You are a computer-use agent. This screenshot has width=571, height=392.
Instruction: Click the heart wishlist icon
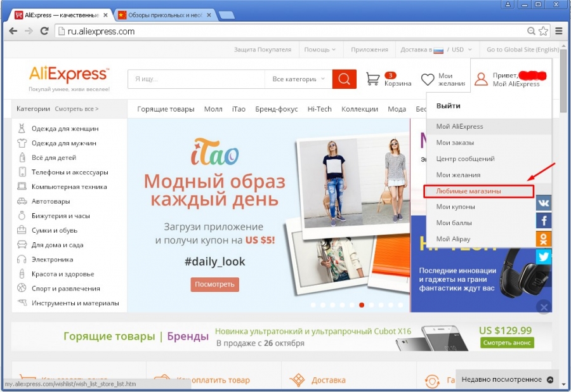[428, 79]
